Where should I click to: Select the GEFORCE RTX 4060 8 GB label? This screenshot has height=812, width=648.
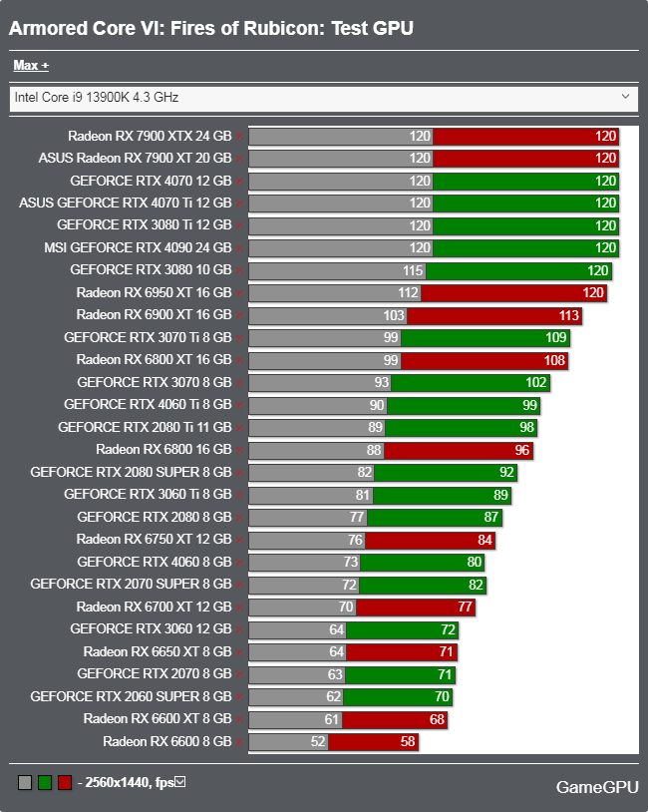pos(155,563)
